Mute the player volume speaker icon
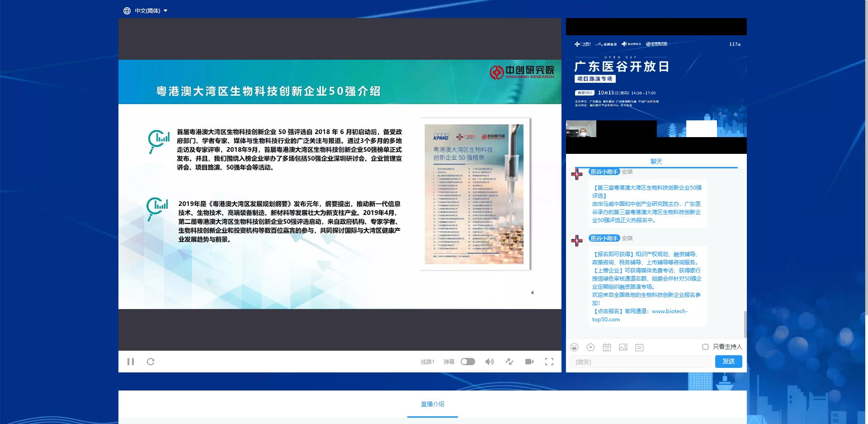868x424 pixels. [489, 362]
